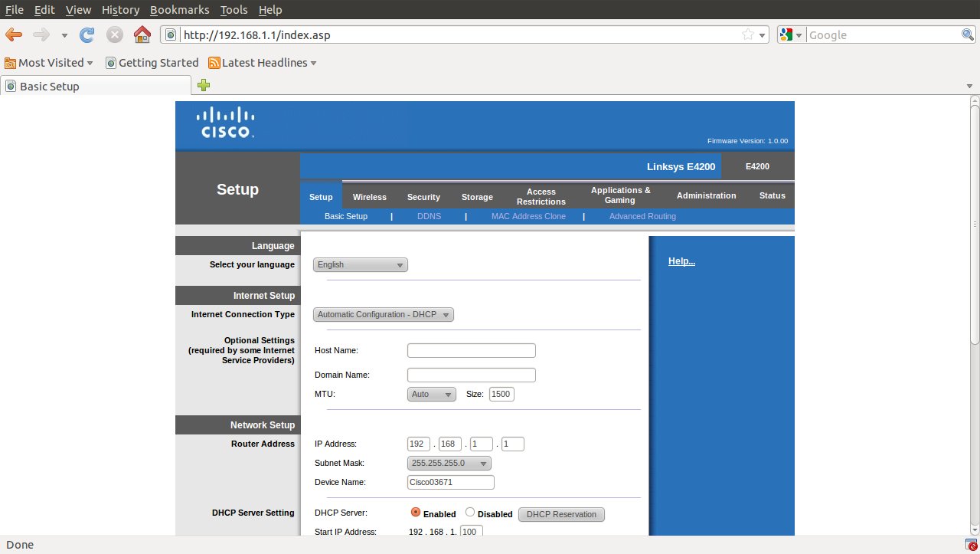Bookmark this page using the star icon

pos(747,34)
